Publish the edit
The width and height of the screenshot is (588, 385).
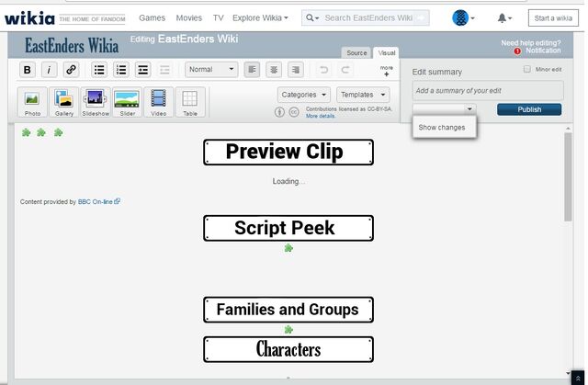(529, 109)
